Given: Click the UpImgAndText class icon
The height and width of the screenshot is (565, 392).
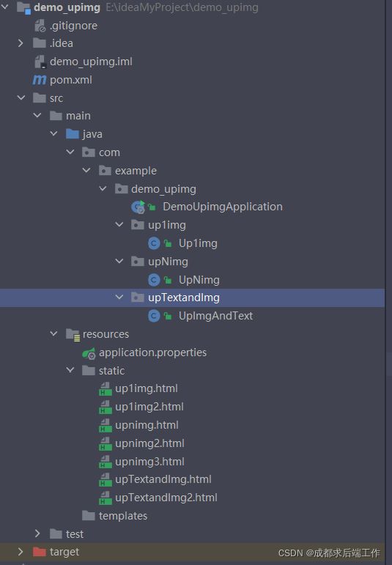Looking at the screenshot, I should click(x=154, y=316).
